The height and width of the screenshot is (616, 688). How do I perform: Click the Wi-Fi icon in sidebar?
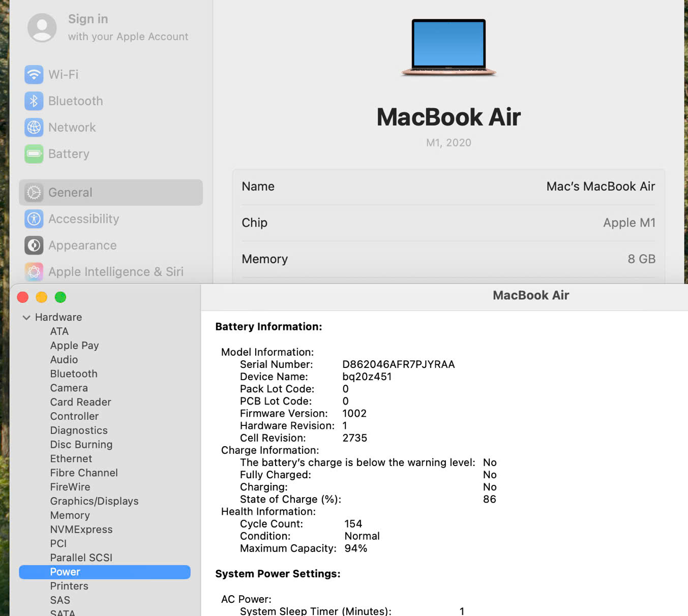(34, 75)
